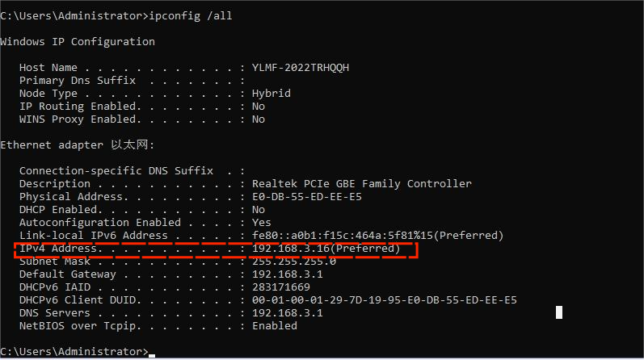Click the DHCPv6 IAID number 283171669
Image resolution: width=644 pixels, height=360 pixels.
(281, 287)
